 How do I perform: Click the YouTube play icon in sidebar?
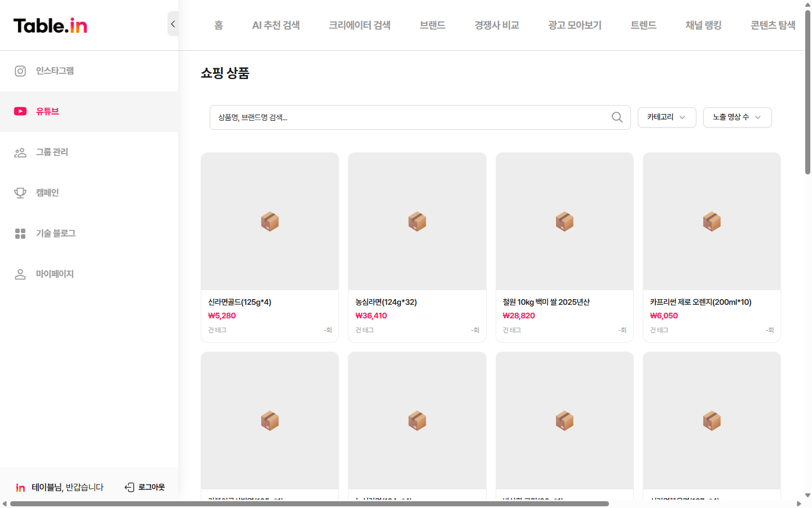click(x=20, y=112)
